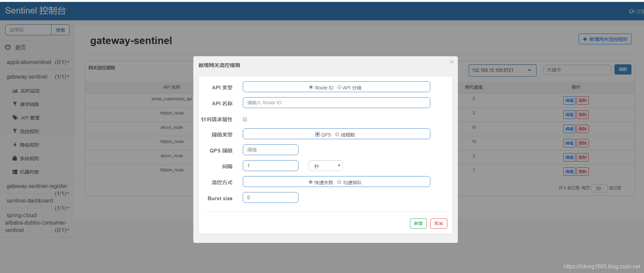This screenshot has width=644, height=273.
Task: Click the 应用名 search input
Action: [x=28, y=30]
